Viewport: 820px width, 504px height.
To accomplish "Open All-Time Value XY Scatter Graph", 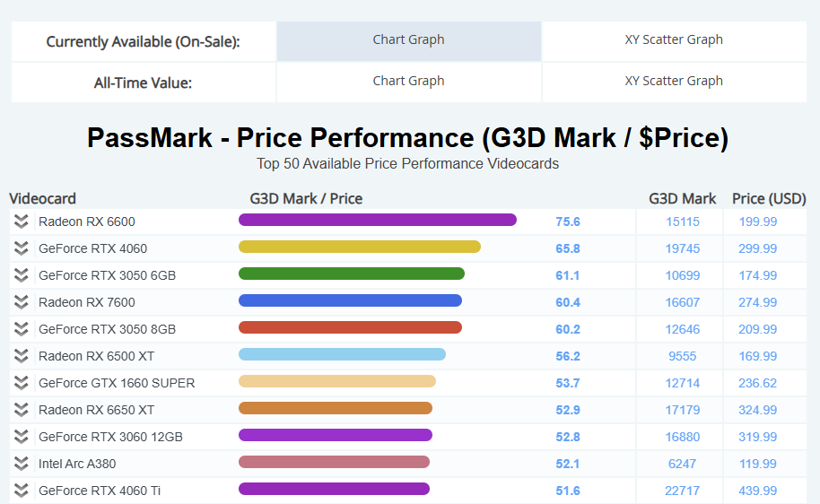I will pyautogui.click(x=674, y=82).
